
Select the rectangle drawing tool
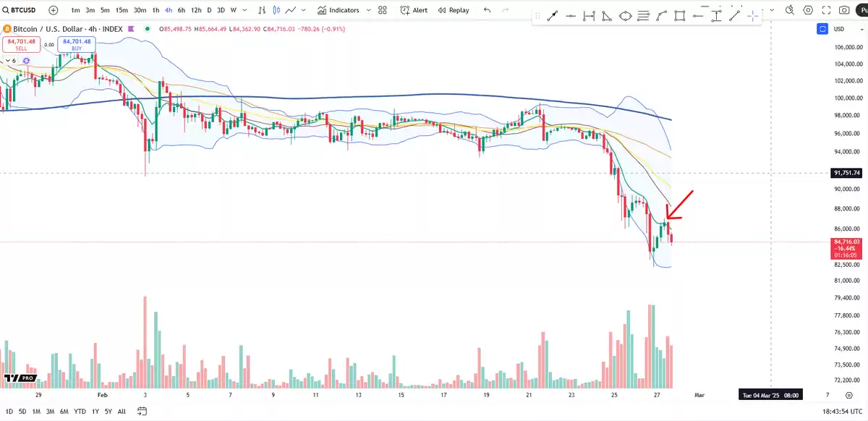point(679,16)
